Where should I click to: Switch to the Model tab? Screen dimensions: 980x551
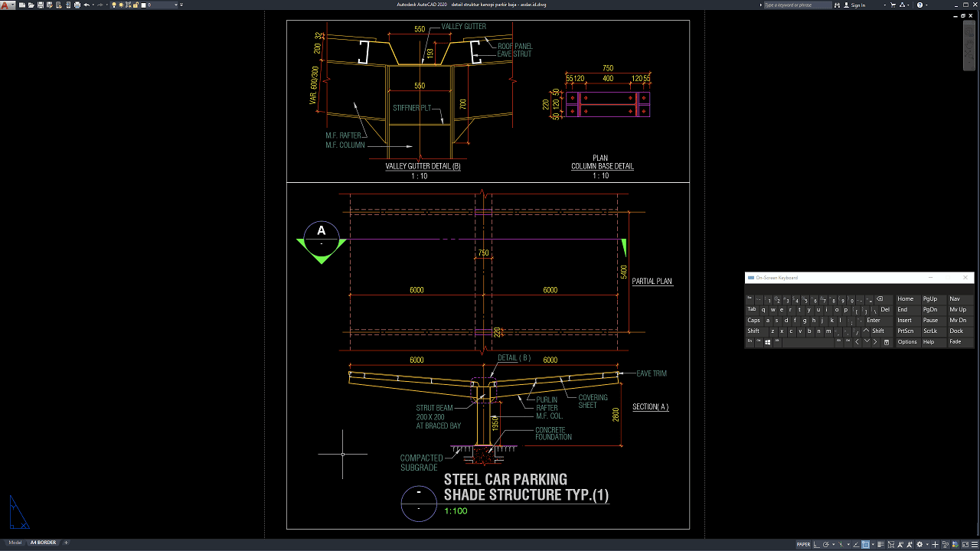click(15, 543)
